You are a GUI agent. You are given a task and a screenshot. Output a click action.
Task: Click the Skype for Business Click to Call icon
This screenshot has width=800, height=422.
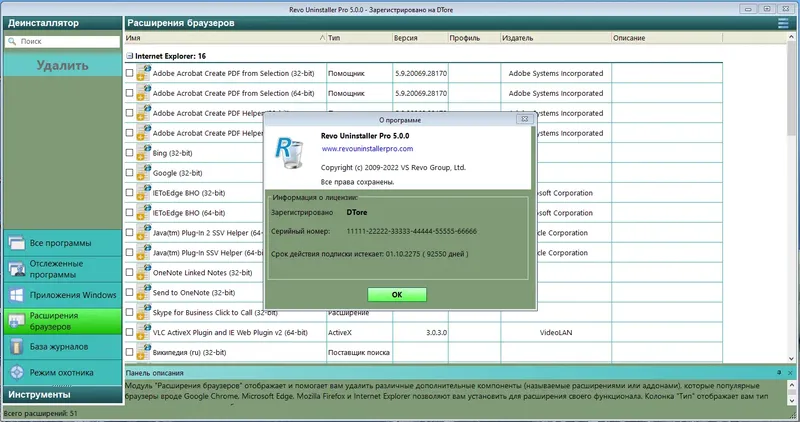(x=143, y=312)
